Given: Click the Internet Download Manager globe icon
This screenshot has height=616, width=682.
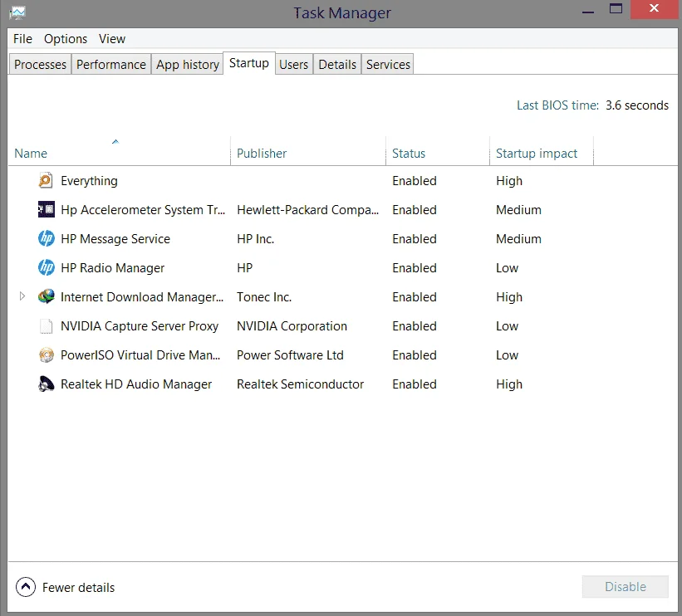Looking at the screenshot, I should pyautogui.click(x=47, y=296).
